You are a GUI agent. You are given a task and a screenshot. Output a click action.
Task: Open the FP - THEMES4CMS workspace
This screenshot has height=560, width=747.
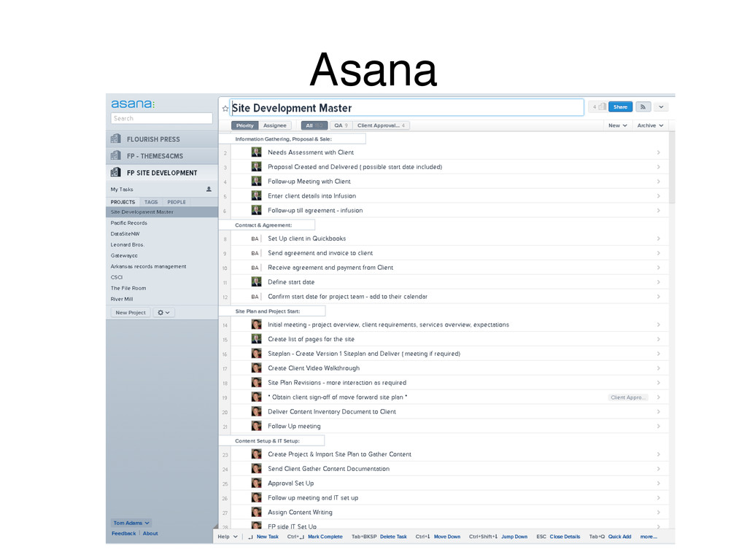[x=162, y=156]
